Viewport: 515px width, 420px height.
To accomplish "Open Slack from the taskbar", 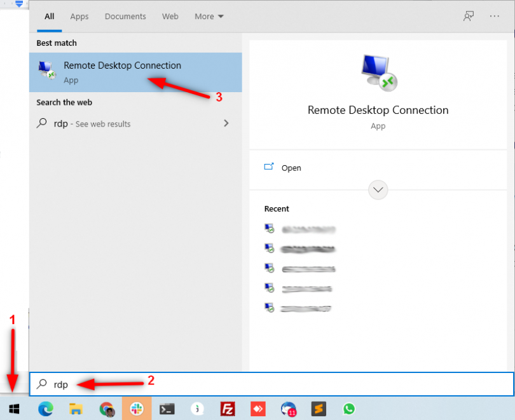I will [x=137, y=409].
